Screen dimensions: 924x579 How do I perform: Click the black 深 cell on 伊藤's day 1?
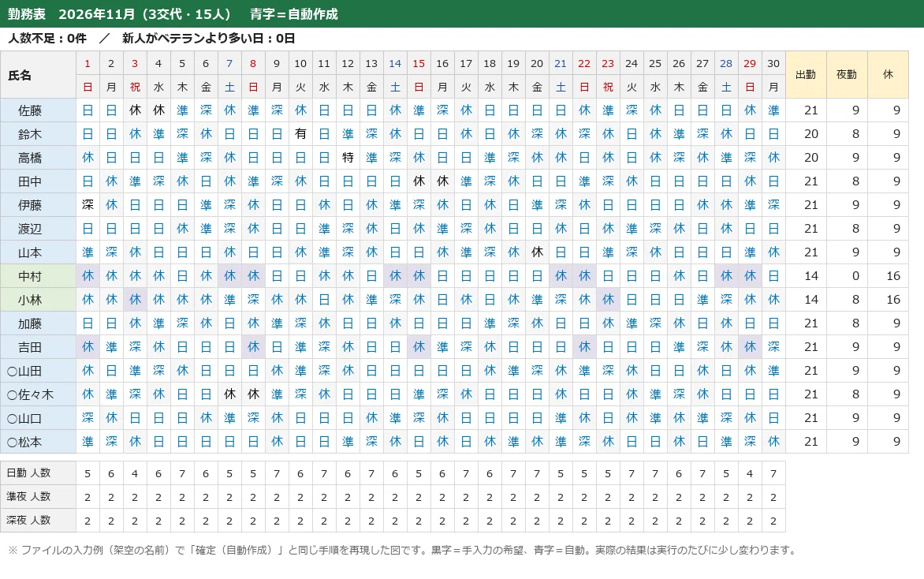pos(88,204)
